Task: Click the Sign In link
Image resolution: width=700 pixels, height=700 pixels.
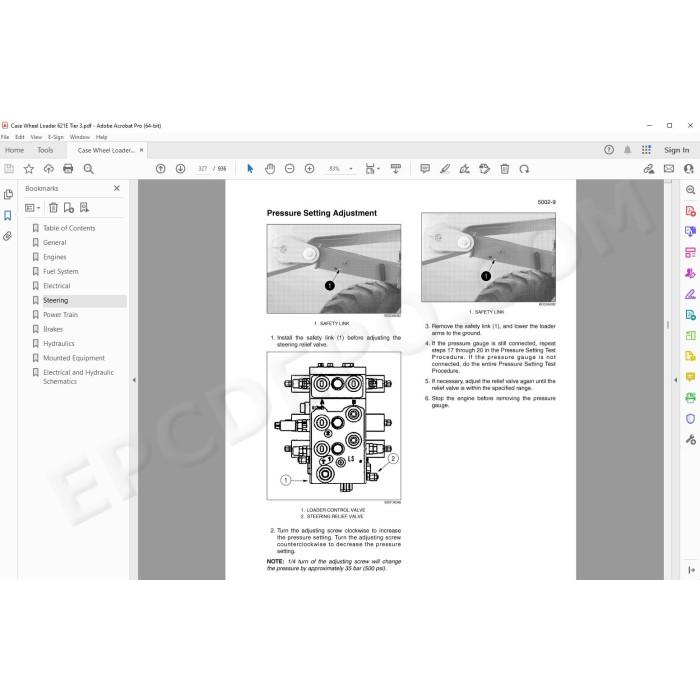Action: pyautogui.click(x=677, y=150)
